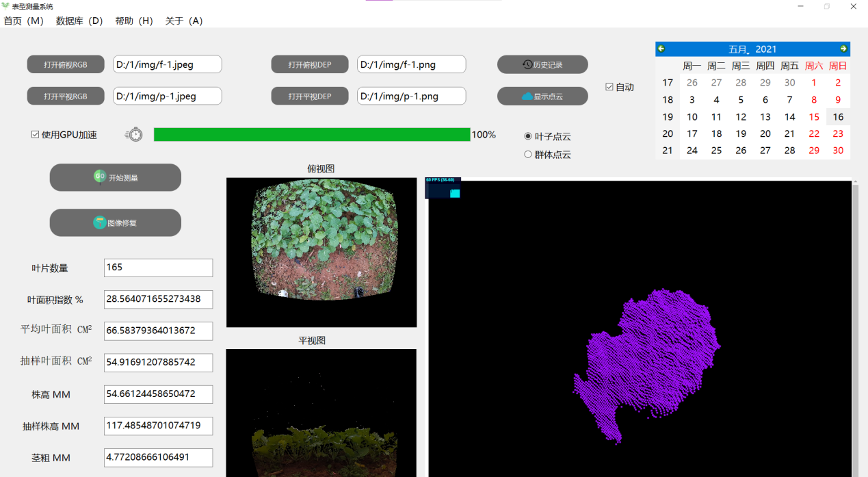Click the green progress bar

[312, 135]
